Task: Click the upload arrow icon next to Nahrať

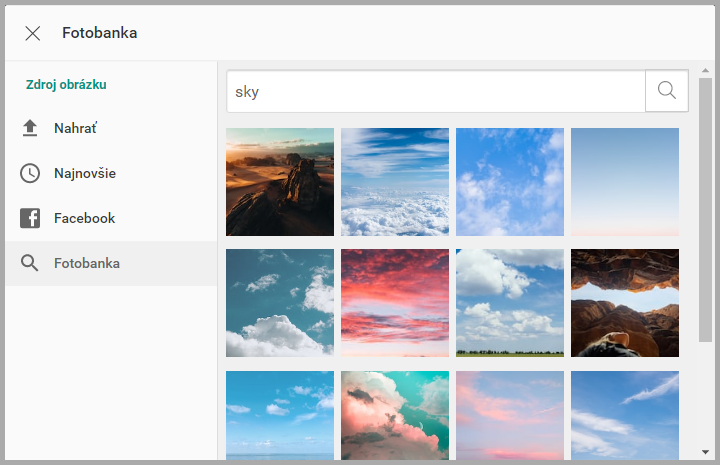Action: 30,128
